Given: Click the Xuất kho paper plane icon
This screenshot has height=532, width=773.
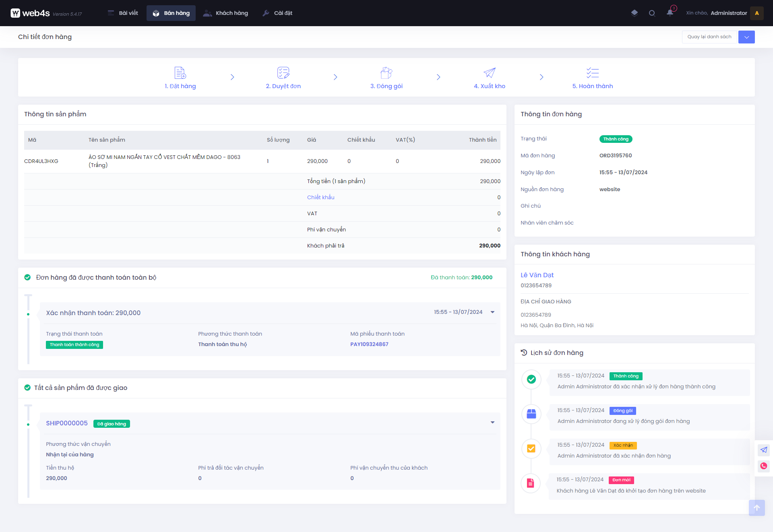Looking at the screenshot, I should point(489,73).
